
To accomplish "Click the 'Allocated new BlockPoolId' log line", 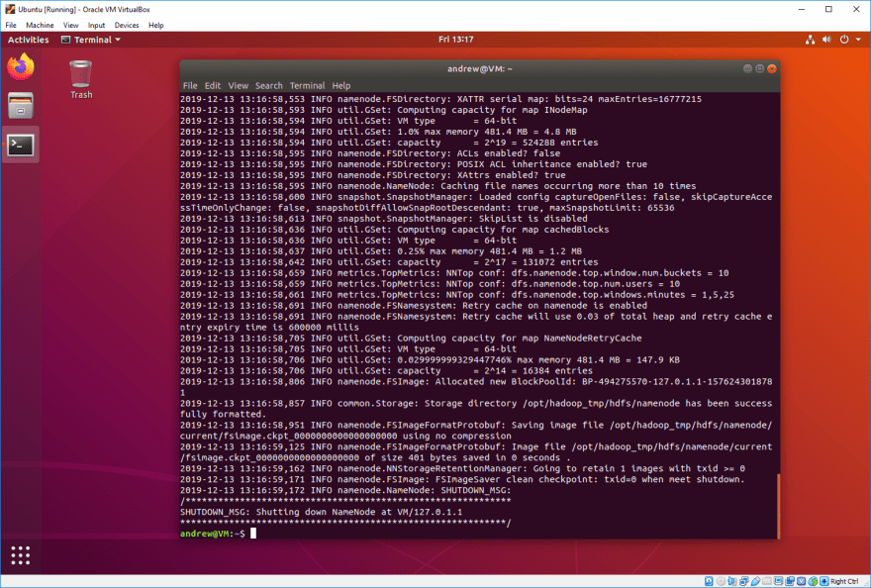I will [476, 387].
